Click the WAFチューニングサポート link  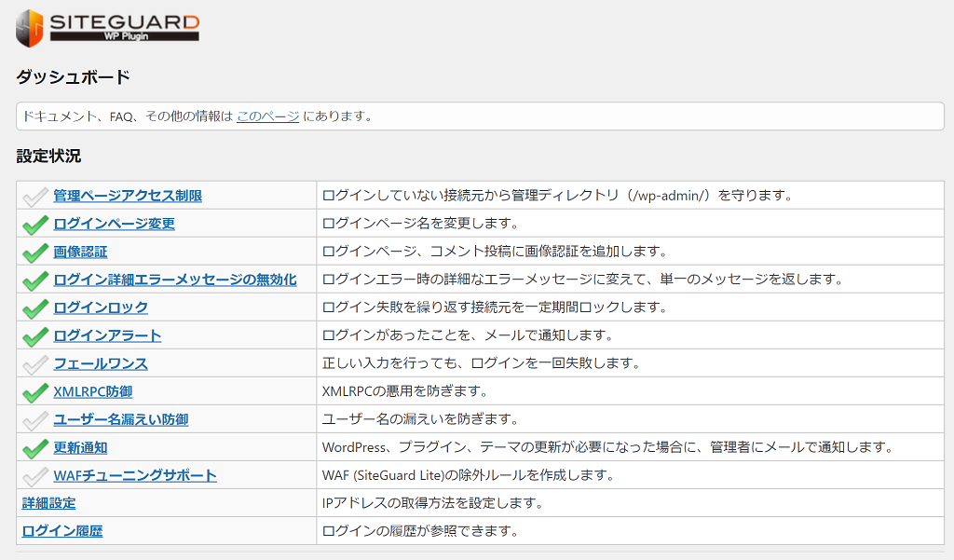click(x=135, y=475)
